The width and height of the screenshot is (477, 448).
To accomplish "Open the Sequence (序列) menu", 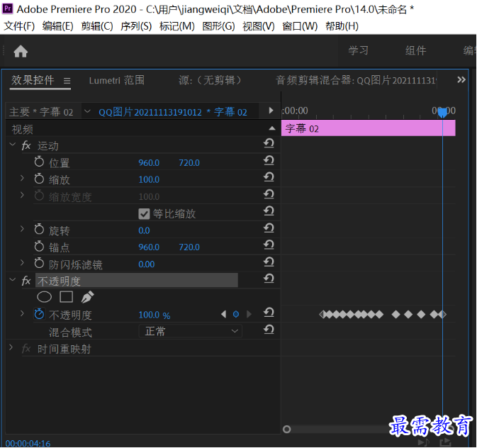I will [x=136, y=26].
